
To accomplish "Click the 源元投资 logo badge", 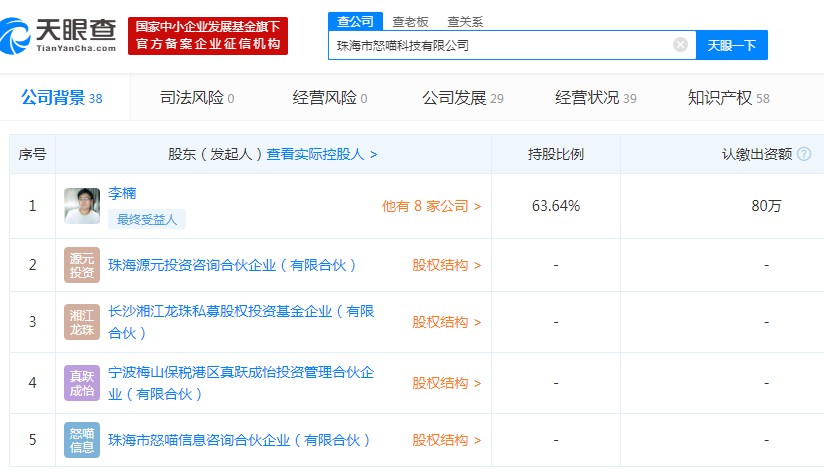I will (82, 265).
